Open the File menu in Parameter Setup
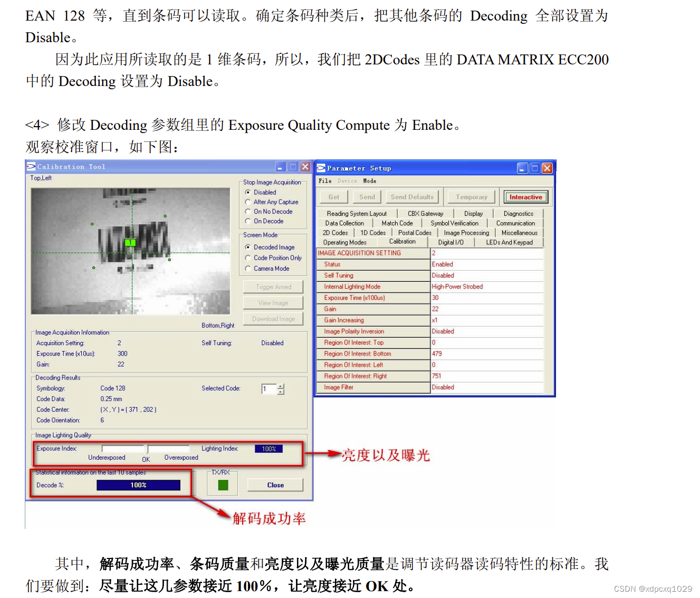The width and height of the screenshot is (700, 598). 324,181
